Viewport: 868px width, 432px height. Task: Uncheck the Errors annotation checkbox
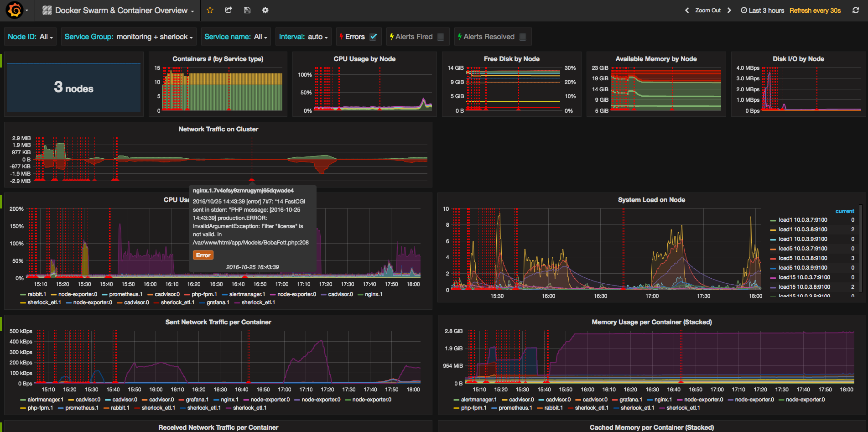click(373, 37)
